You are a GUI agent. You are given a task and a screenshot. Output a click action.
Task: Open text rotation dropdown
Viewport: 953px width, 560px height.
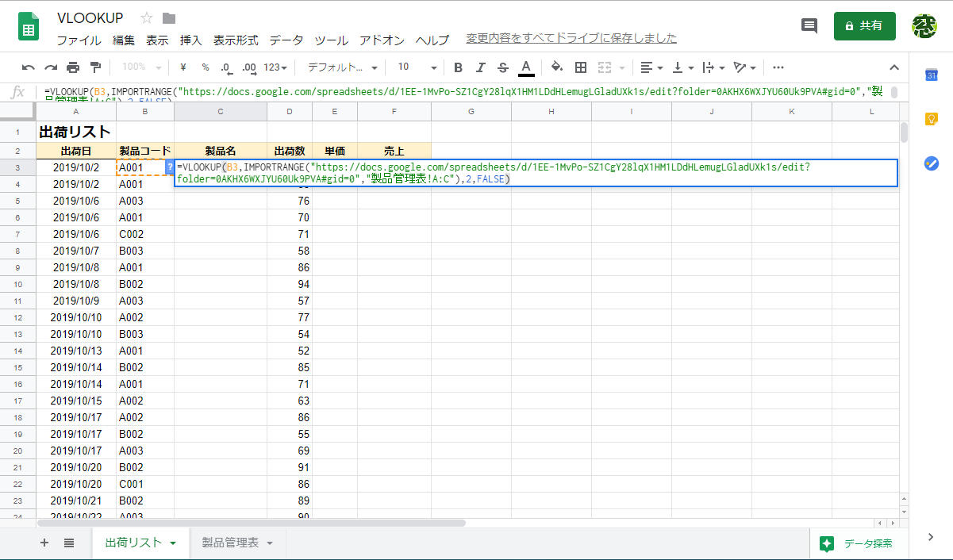tap(744, 67)
